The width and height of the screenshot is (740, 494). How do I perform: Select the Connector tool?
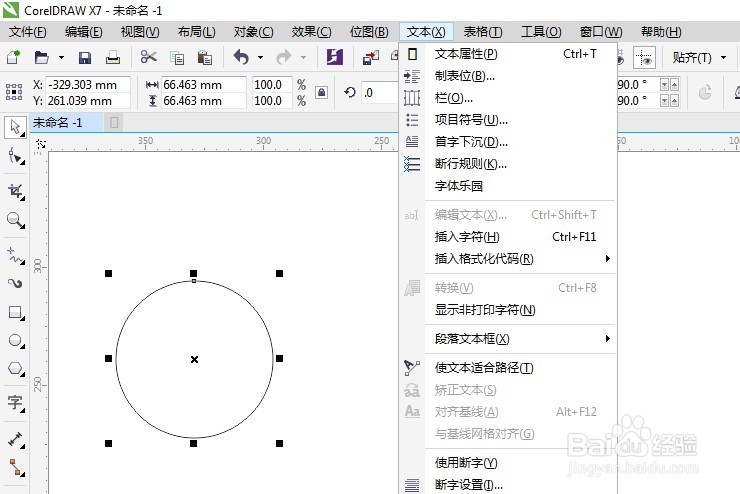[15, 467]
